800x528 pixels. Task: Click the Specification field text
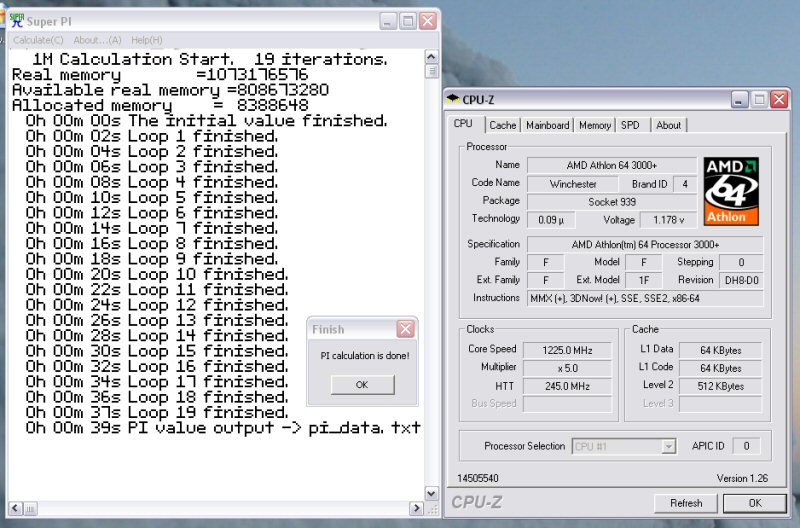tap(645, 244)
